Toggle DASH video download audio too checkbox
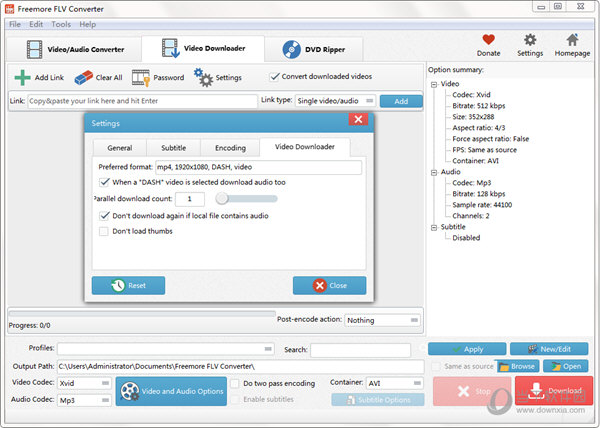 click(x=104, y=182)
